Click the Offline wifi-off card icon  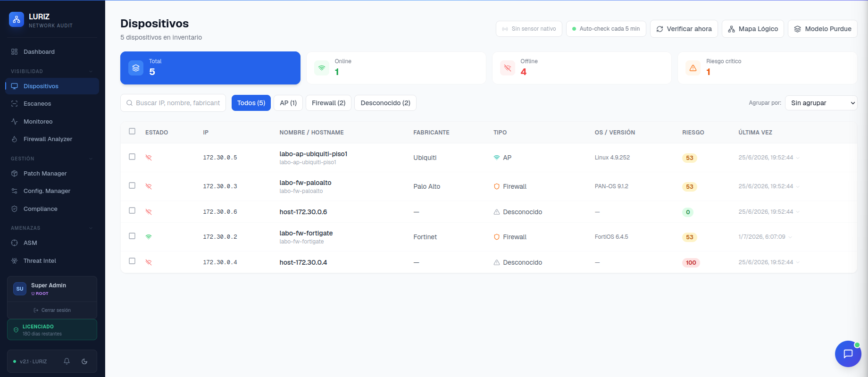(x=508, y=68)
